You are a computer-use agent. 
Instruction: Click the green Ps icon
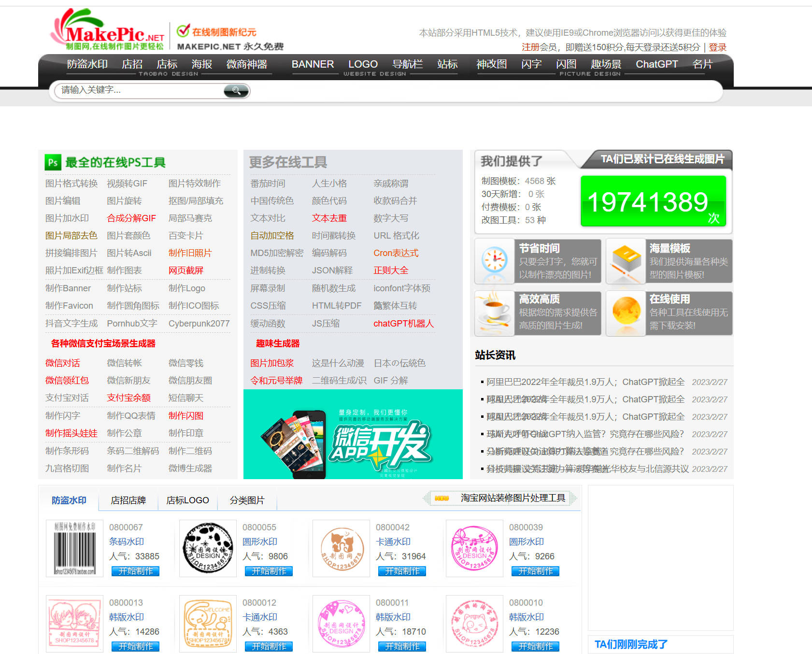coord(53,162)
